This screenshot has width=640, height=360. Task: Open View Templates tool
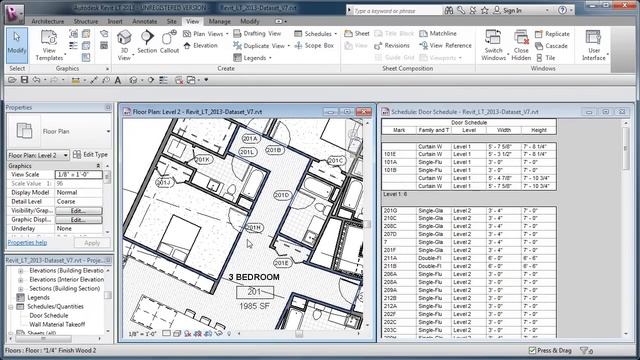(x=49, y=46)
